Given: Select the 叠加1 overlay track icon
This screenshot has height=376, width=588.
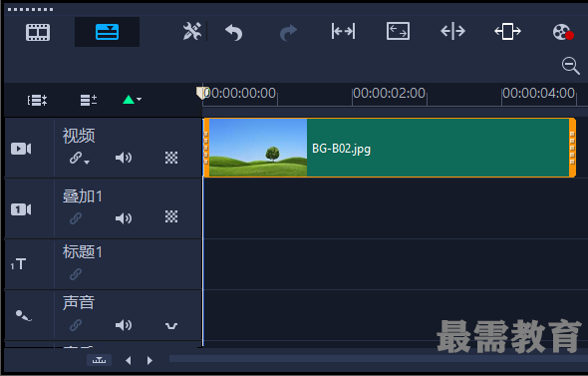Looking at the screenshot, I should [21, 209].
